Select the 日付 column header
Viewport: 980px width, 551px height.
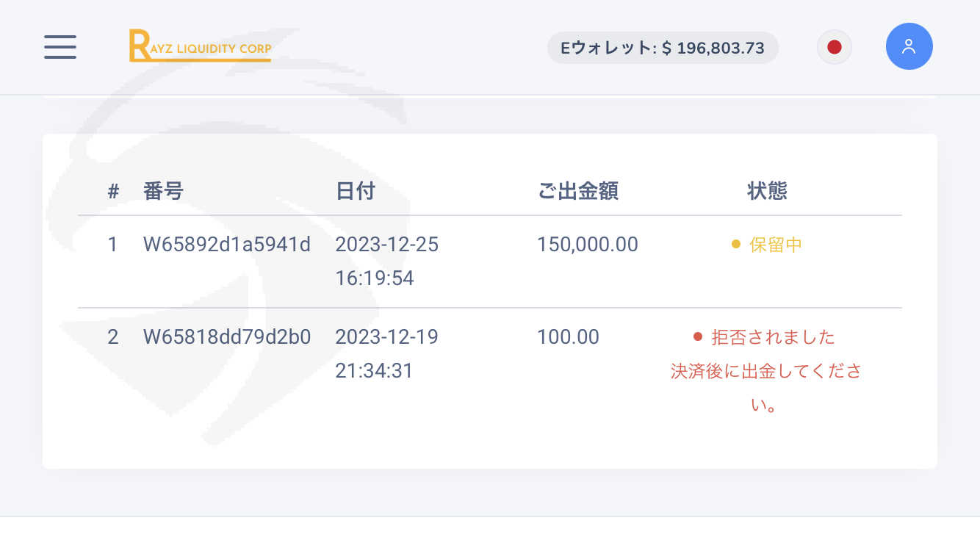(x=356, y=191)
